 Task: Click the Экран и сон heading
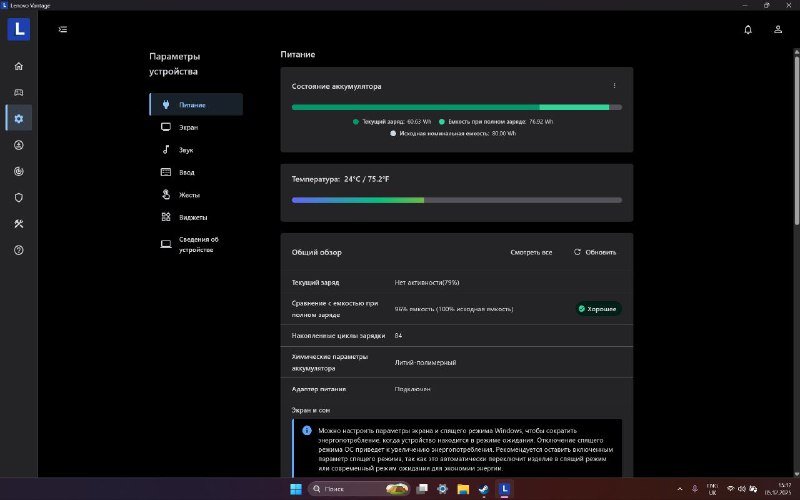coord(310,410)
